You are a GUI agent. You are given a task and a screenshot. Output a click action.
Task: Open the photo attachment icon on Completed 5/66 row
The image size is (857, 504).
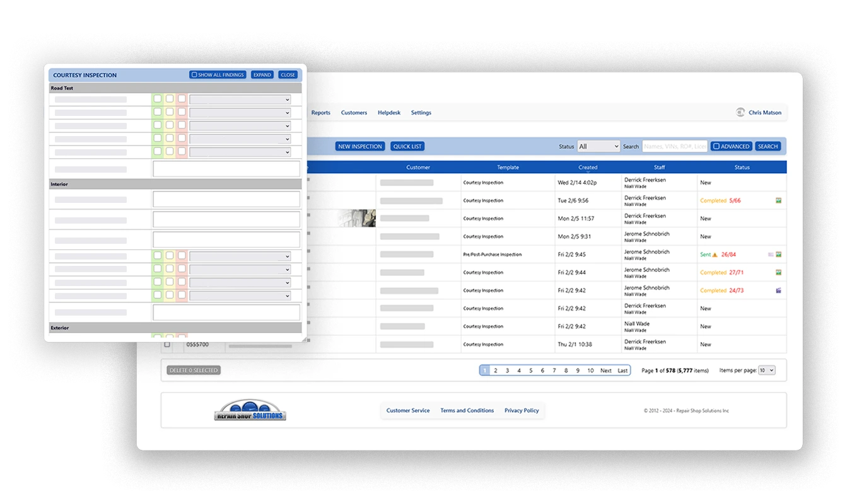click(779, 200)
